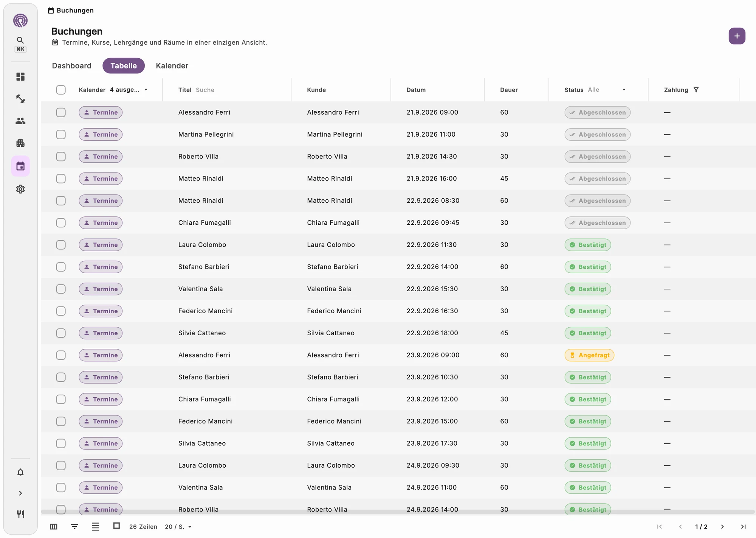
Task: Open the Kalender filter dropdown
Action: (129, 90)
